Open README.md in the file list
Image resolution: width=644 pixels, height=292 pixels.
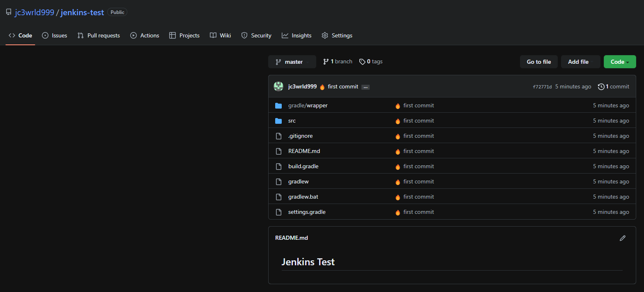point(304,151)
